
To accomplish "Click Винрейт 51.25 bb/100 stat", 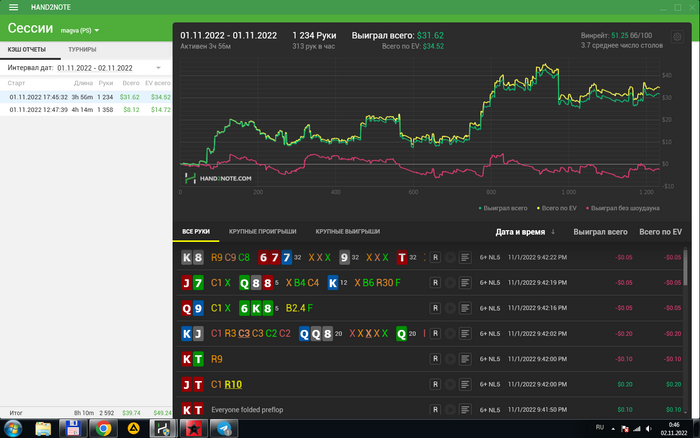I will (616, 35).
